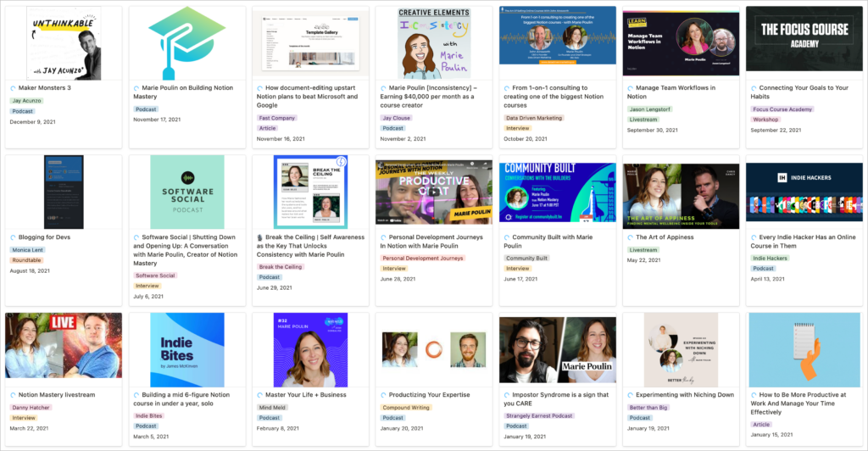Click the microphone icon beside Break the Ceiling title
868x451 pixels.
point(260,237)
